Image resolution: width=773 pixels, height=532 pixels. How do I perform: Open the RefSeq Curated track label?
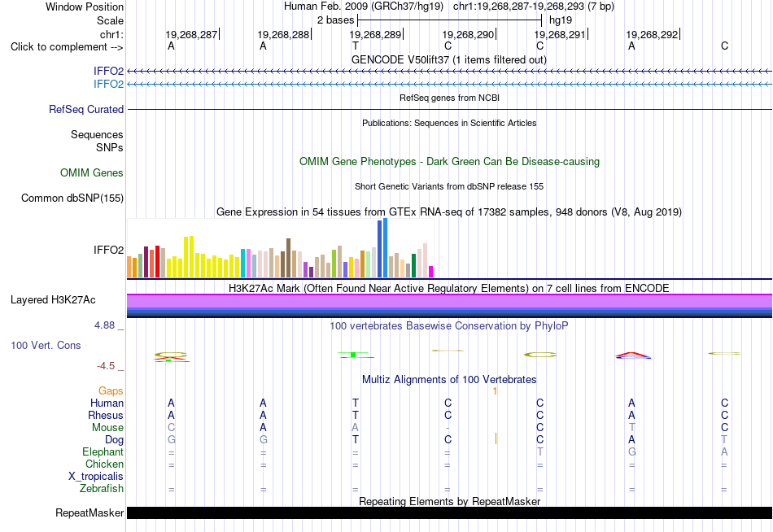tap(85, 109)
